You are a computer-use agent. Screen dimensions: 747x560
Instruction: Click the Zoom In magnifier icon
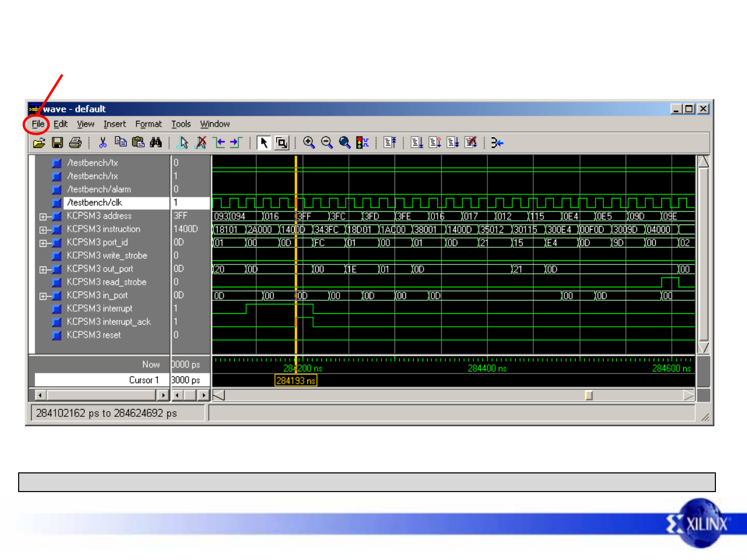[309, 143]
